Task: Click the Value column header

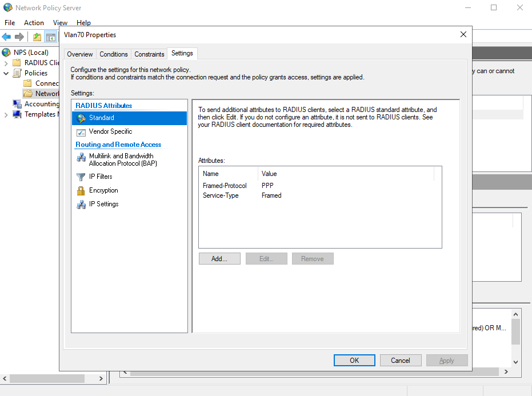Action: [x=346, y=174]
